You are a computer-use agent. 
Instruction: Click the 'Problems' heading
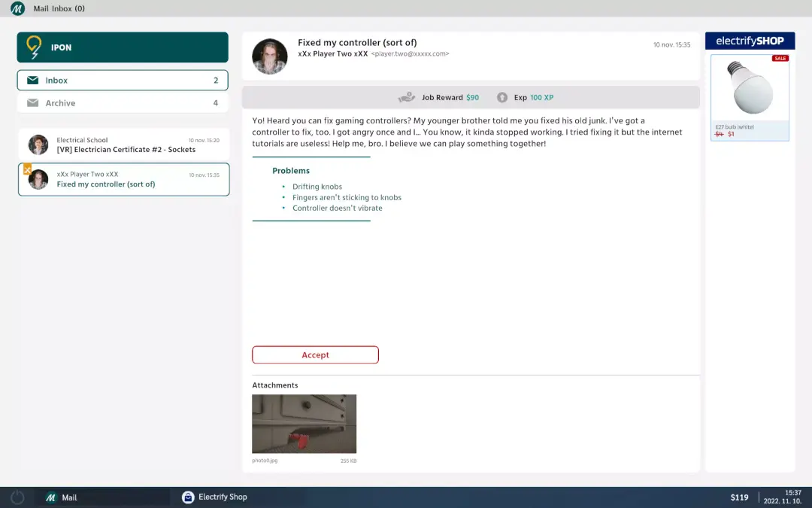(x=291, y=171)
